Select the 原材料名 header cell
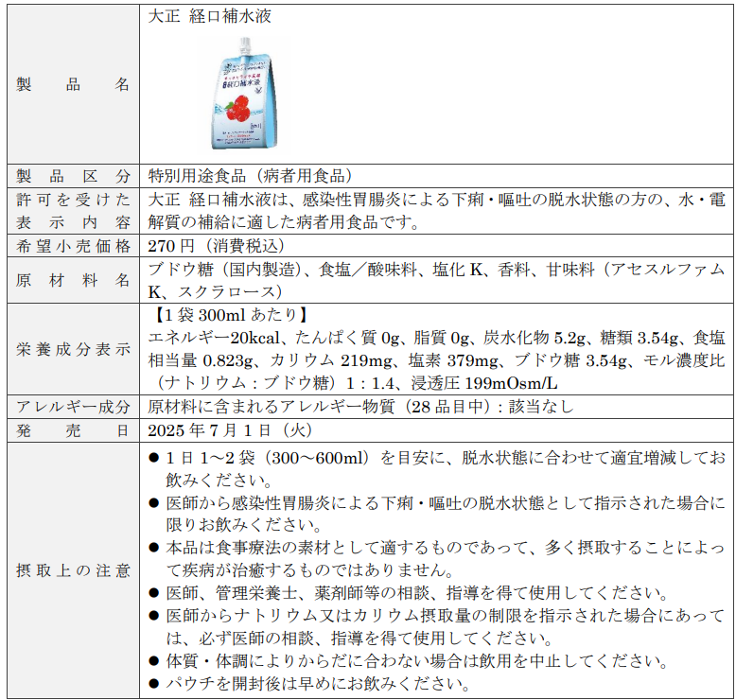The width and height of the screenshot is (736, 700). click(74, 280)
